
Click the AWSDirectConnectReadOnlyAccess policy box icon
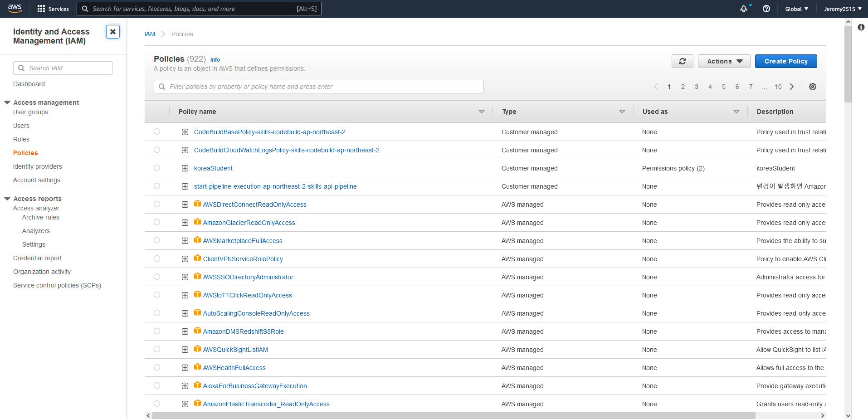pyautogui.click(x=197, y=204)
